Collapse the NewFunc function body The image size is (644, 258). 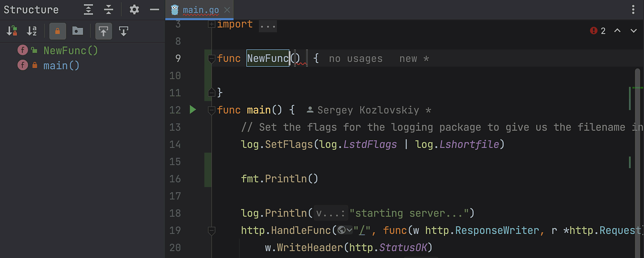pyautogui.click(x=211, y=58)
